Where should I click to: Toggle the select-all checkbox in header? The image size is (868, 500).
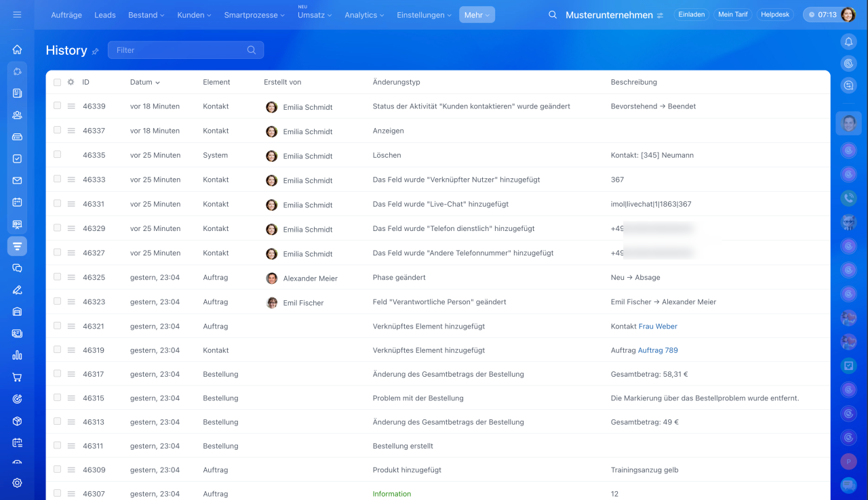[58, 82]
